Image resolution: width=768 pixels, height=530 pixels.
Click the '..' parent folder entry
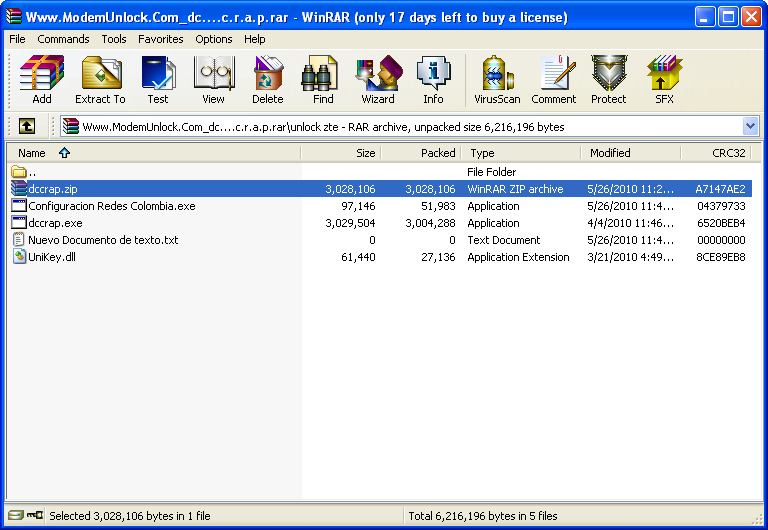[32, 172]
